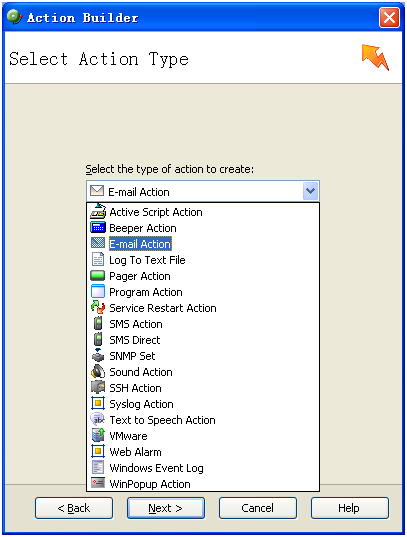Select Program Action list item
407x537 pixels.
click(x=203, y=292)
